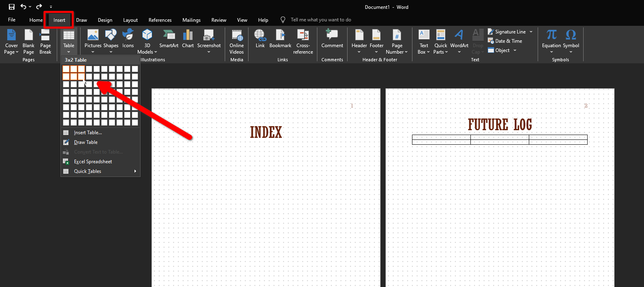Switch to the Home tab
This screenshot has height=287, width=644.
[36, 20]
